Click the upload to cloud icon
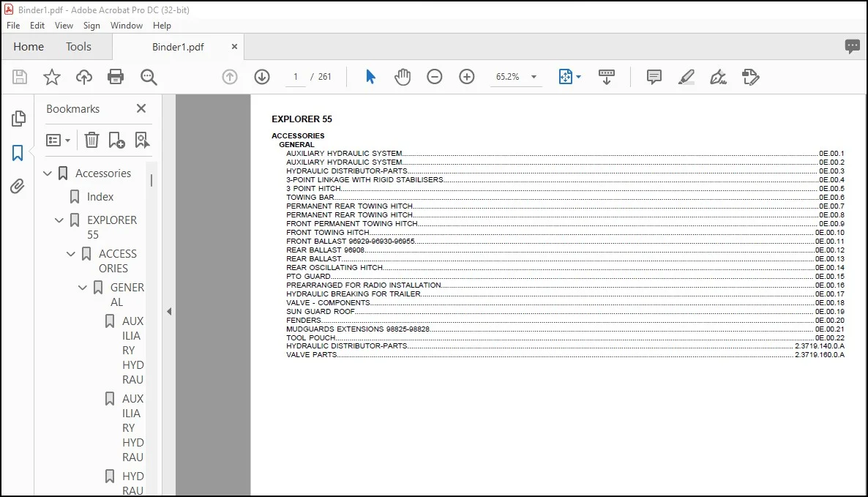This screenshot has width=868, height=497. coord(84,77)
